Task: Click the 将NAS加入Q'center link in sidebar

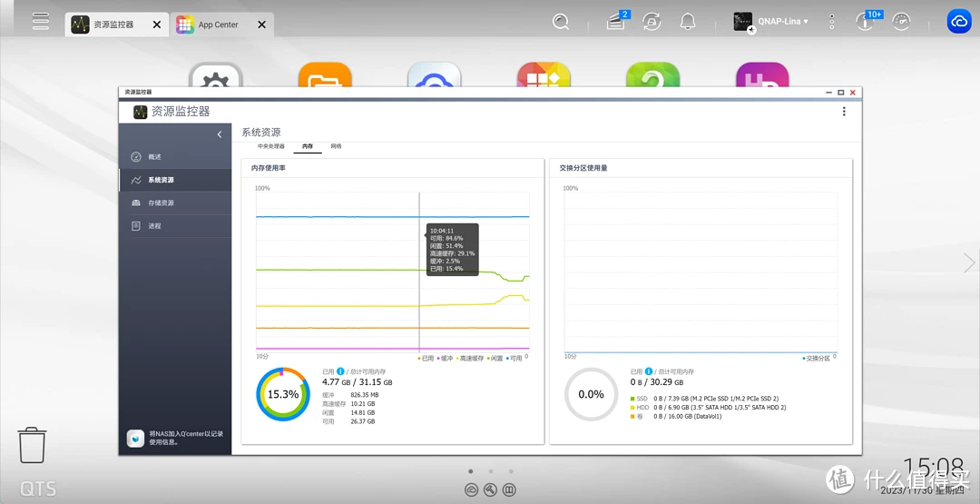Action: (x=186, y=437)
